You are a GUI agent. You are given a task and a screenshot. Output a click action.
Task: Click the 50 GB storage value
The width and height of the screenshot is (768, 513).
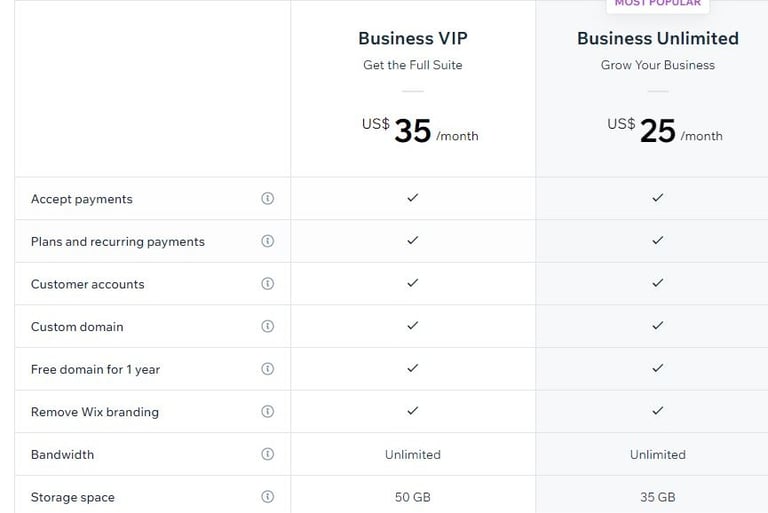coord(412,497)
